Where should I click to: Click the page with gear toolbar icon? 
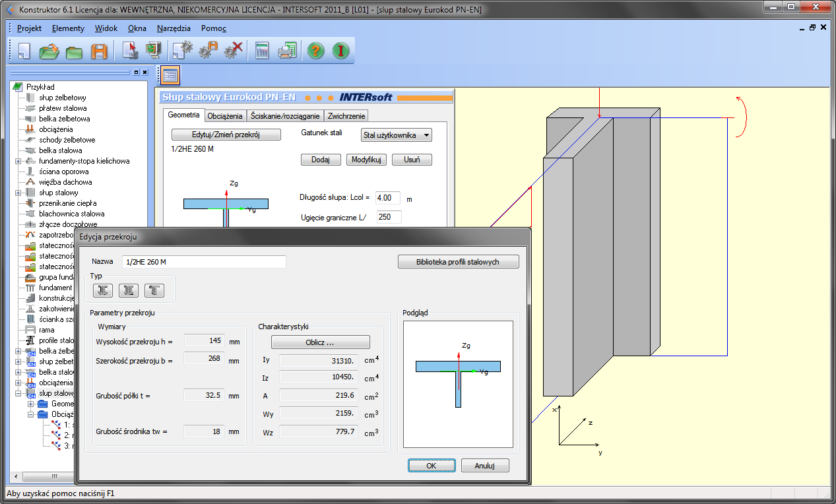click(x=182, y=51)
